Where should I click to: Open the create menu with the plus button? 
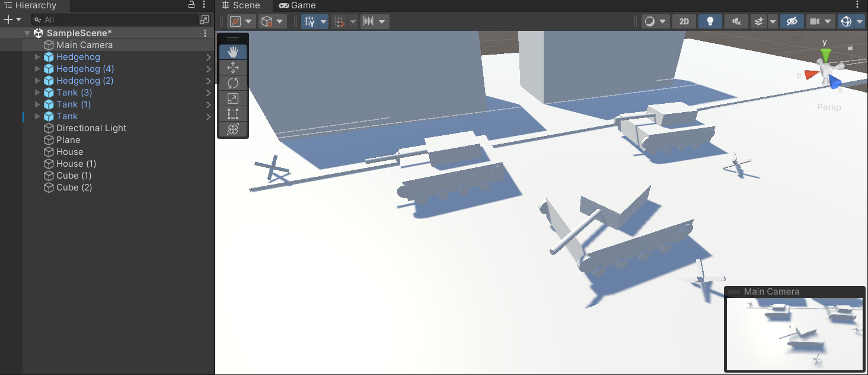[x=8, y=19]
